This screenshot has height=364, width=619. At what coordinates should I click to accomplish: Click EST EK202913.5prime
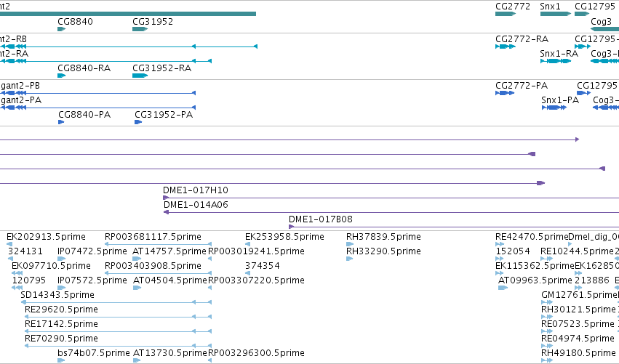point(46,237)
